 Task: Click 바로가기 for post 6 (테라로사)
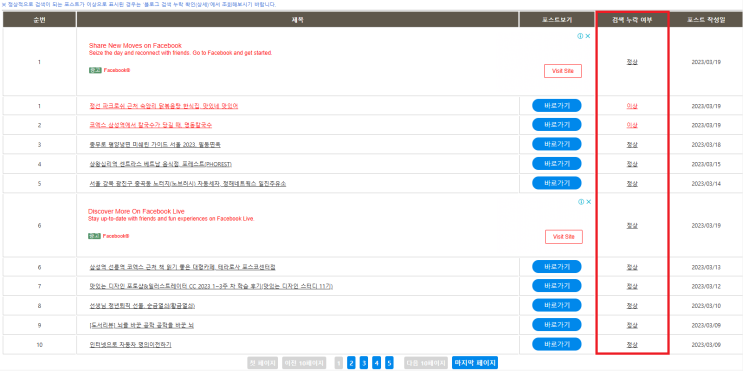coord(557,267)
